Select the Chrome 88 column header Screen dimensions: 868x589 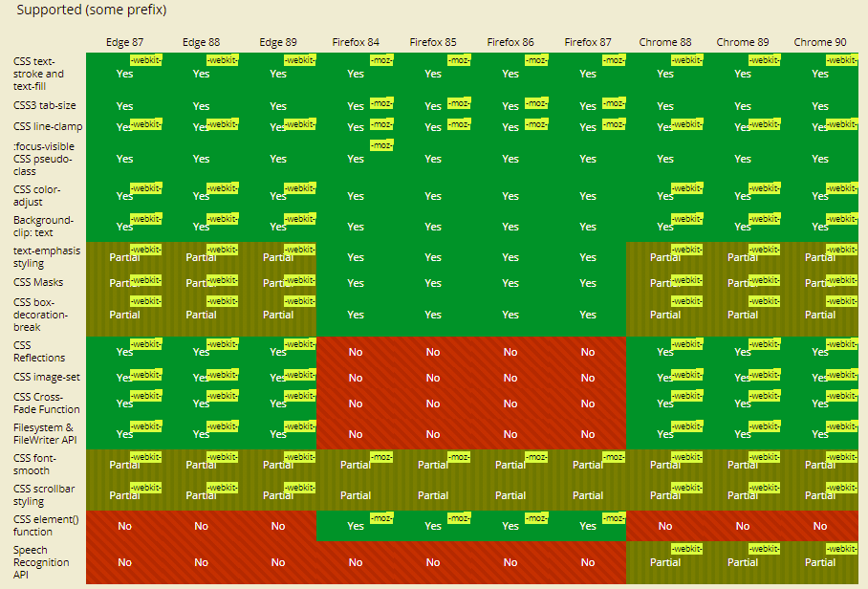click(x=665, y=42)
